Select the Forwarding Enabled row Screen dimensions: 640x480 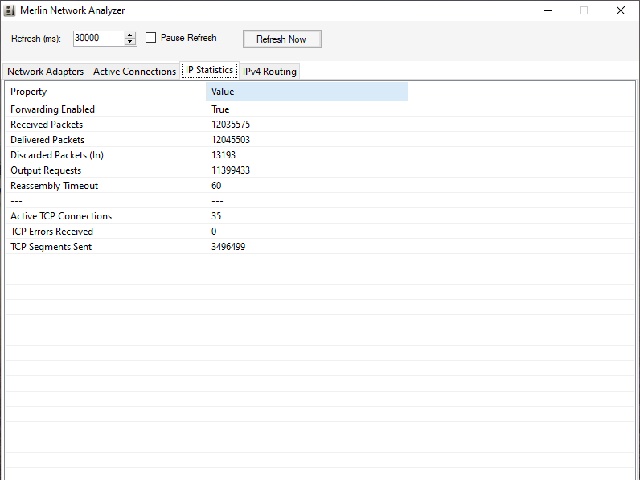click(x=320, y=109)
